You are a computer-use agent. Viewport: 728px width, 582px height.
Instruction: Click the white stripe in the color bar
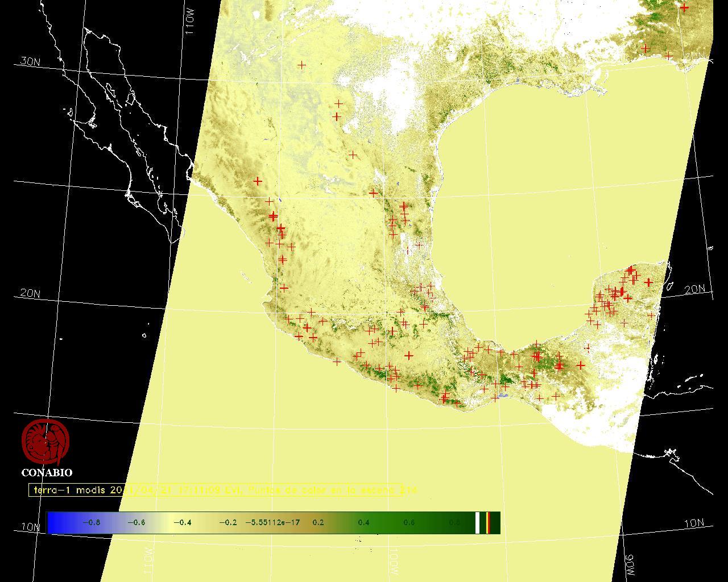tap(478, 522)
